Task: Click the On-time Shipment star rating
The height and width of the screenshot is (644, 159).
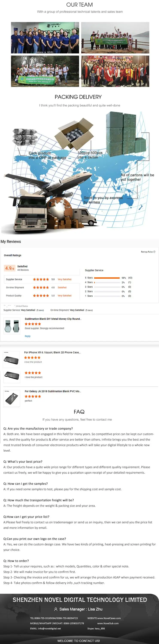Action: coord(41,287)
